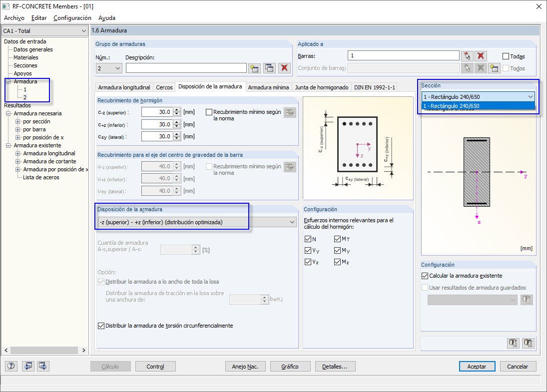Click new reinforcement group icon
Screen dimensions: 547x392
coord(254,68)
